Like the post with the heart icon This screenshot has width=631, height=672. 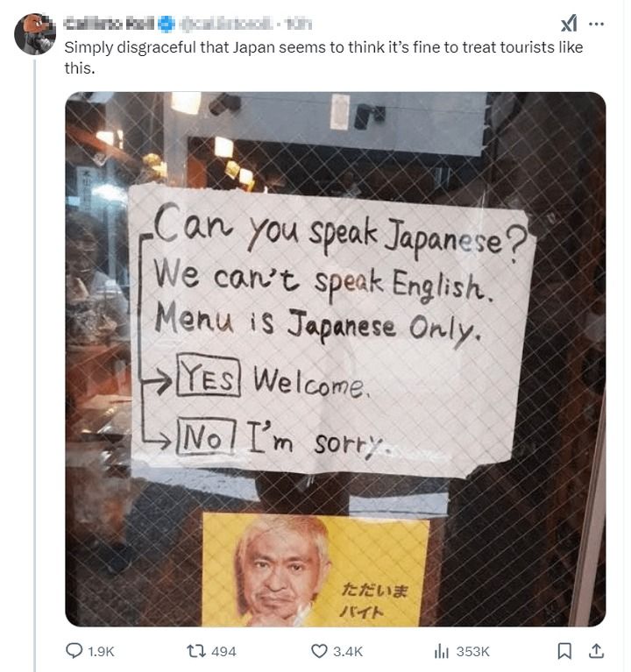tap(318, 651)
